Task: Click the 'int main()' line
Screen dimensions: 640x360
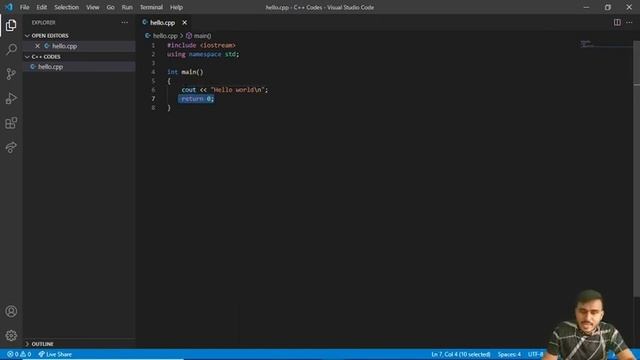Action: pos(185,72)
